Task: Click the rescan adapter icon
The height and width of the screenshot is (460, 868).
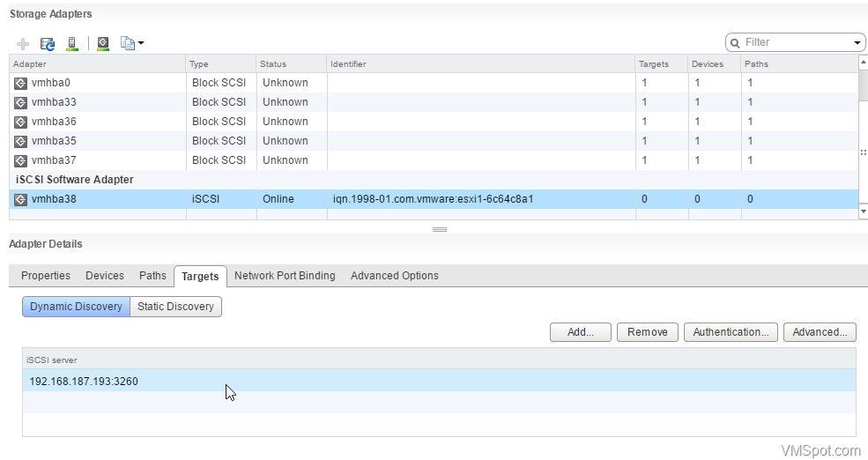Action: click(x=103, y=43)
